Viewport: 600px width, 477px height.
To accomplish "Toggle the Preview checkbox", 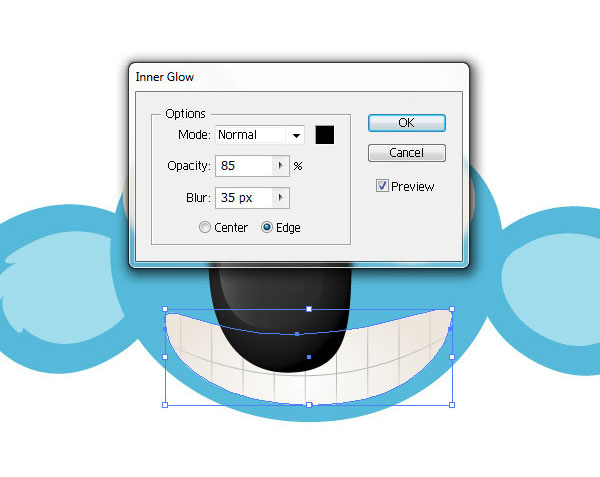I will pos(382,186).
